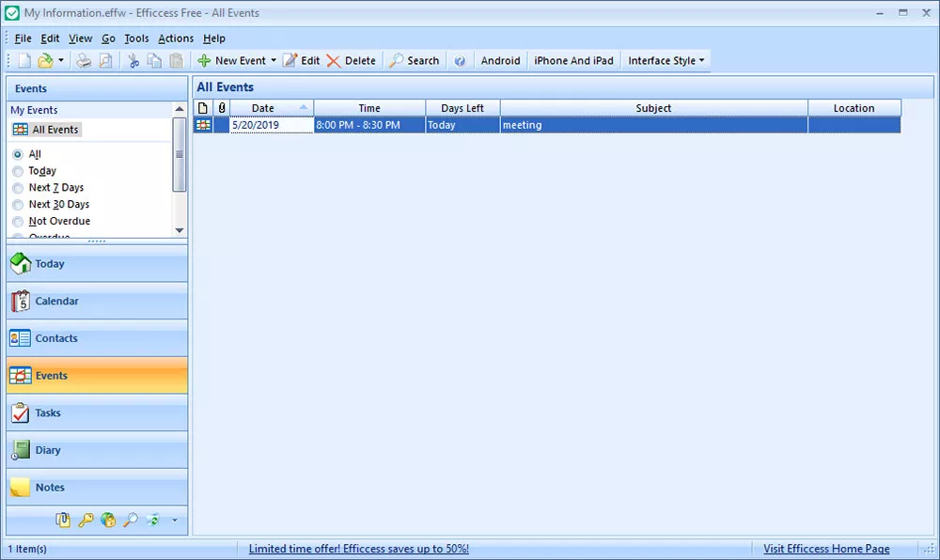Click the Paste clipboard icon
This screenshot has height=560, width=940.
[x=177, y=60]
